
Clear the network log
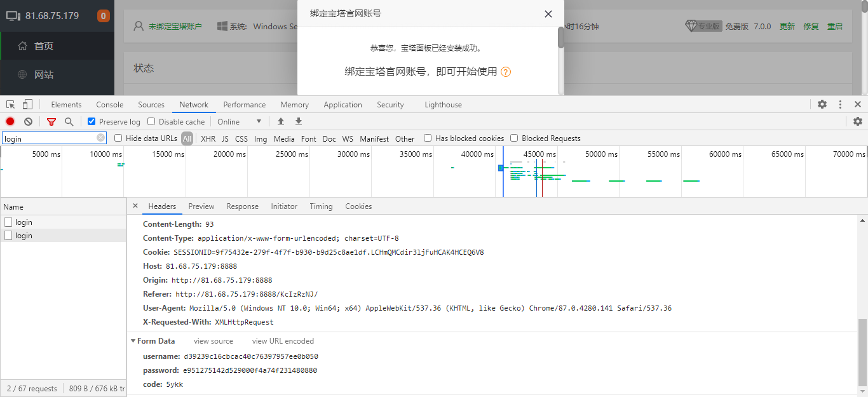click(28, 121)
